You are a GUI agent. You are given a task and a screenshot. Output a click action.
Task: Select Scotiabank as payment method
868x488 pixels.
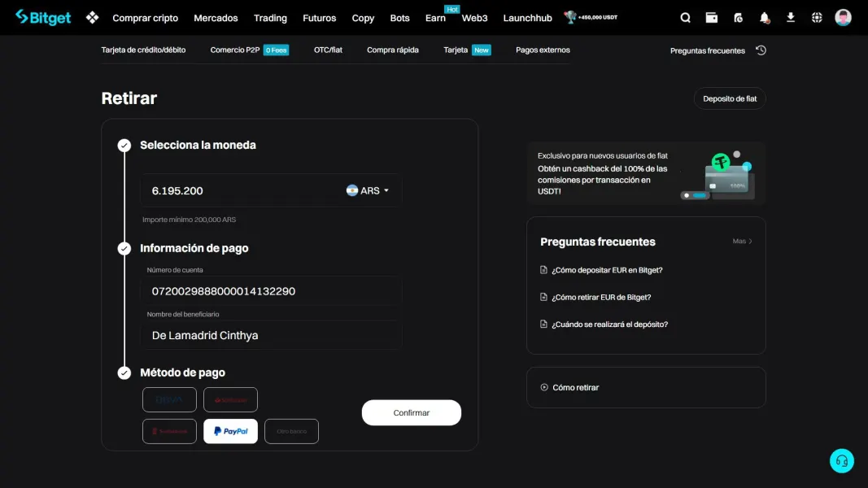coord(169,431)
